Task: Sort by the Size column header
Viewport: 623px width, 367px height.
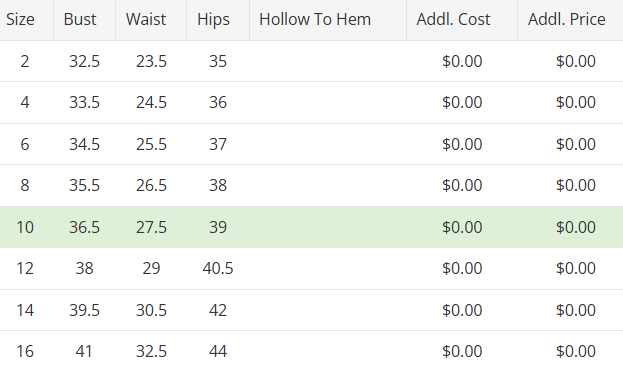Action: pyautogui.click(x=21, y=19)
